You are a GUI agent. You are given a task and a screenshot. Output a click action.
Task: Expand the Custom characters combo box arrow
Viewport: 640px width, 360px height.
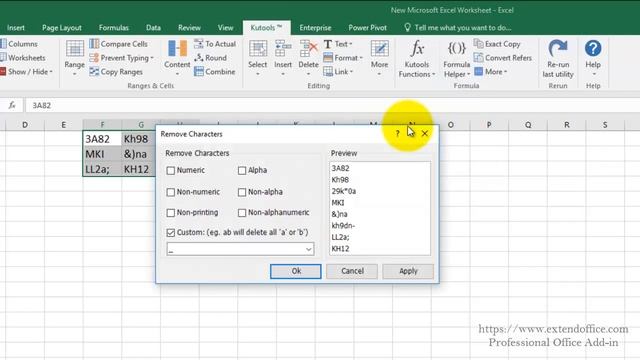click(x=309, y=249)
